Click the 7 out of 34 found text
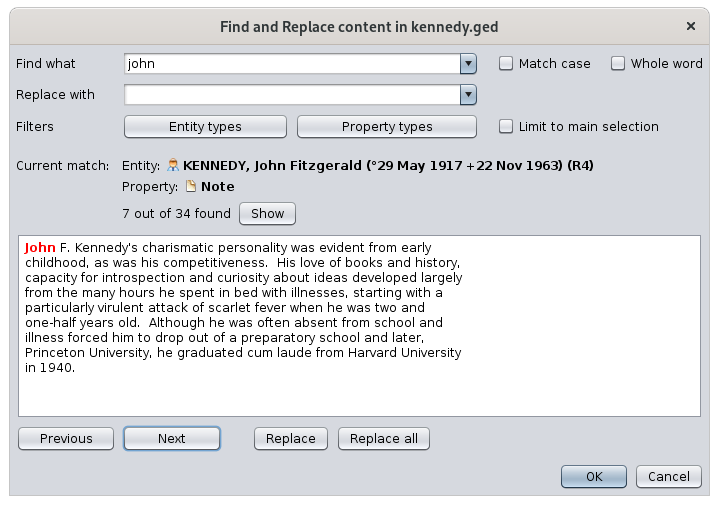The width and height of the screenshot is (719, 505). (177, 214)
